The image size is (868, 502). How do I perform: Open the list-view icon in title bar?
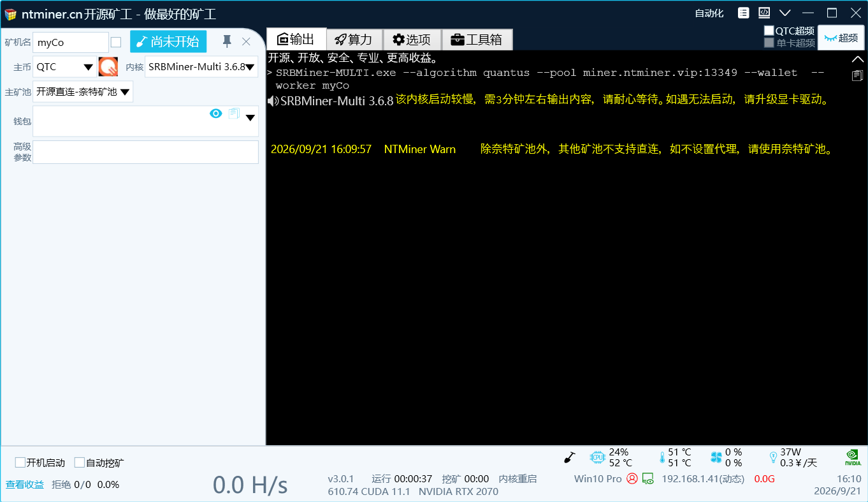point(744,13)
